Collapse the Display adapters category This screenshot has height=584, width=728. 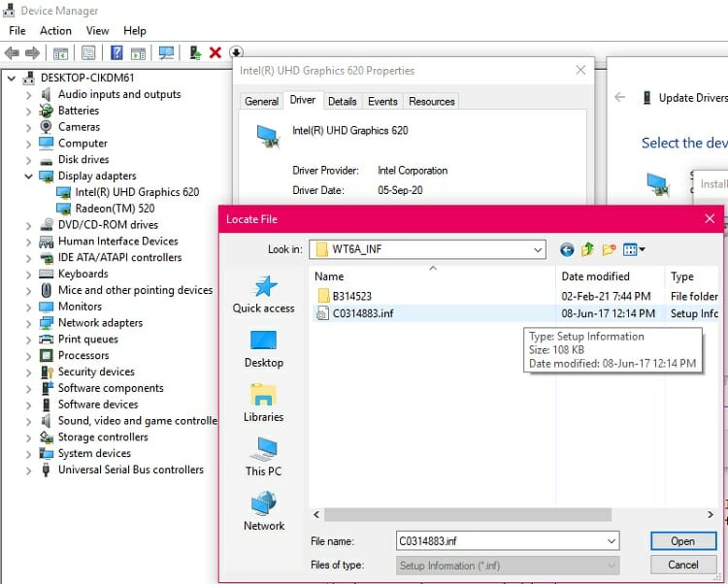[x=29, y=177]
